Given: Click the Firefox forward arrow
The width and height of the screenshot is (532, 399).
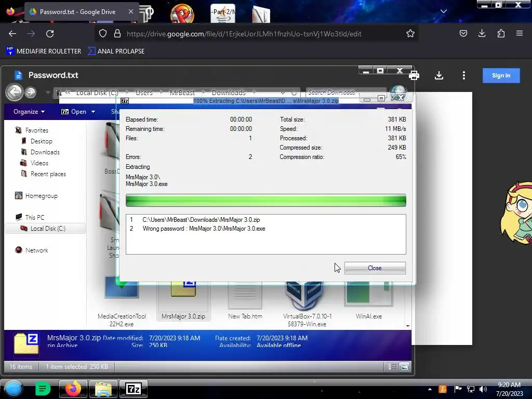Looking at the screenshot, I should 31,34.
